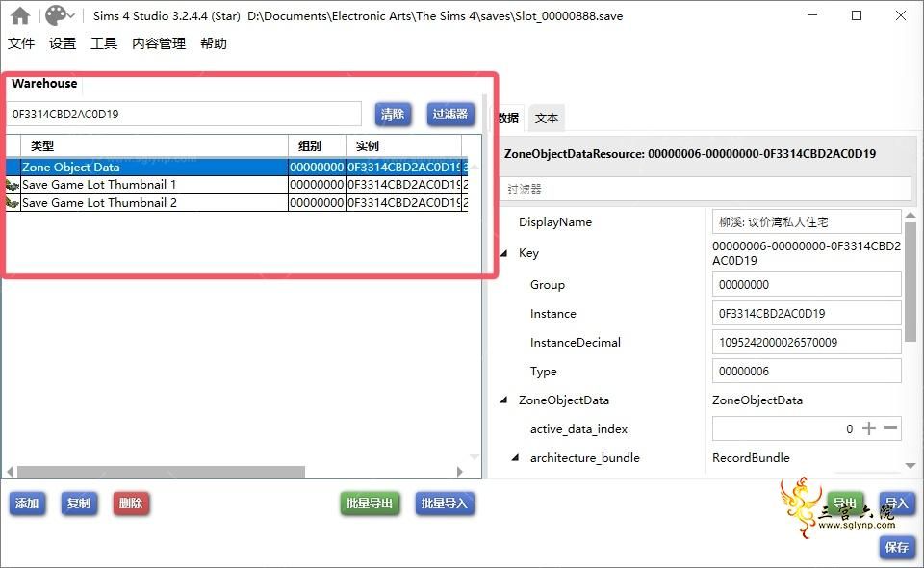Screen dimensions: 924x568
Task: Click property panel scrollbar up arrow
Action: pos(911,216)
